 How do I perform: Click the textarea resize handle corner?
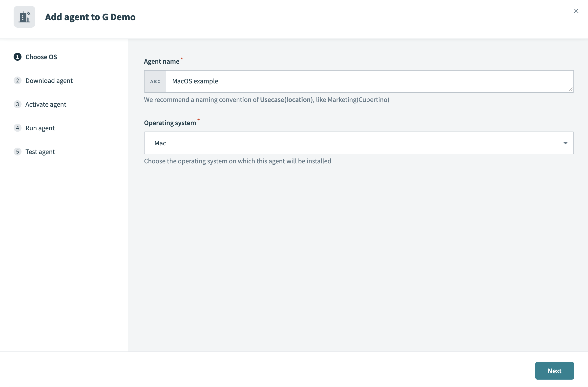click(x=570, y=90)
